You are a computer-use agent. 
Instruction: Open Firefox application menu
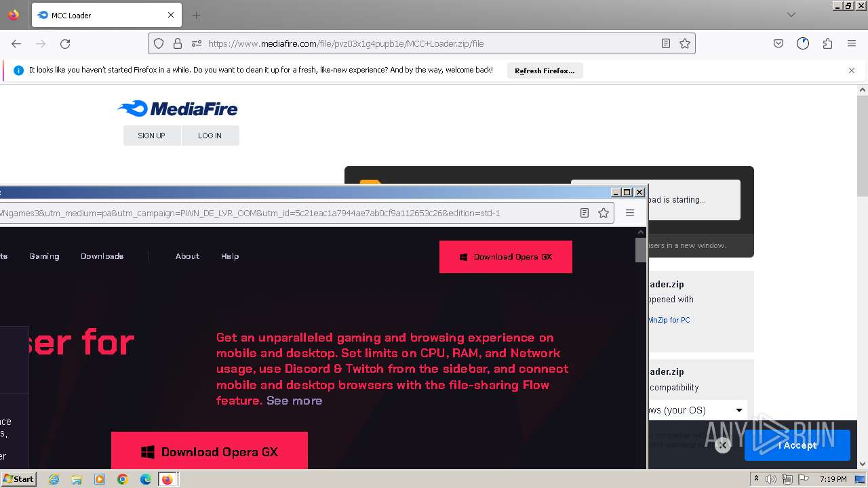[852, 43]
